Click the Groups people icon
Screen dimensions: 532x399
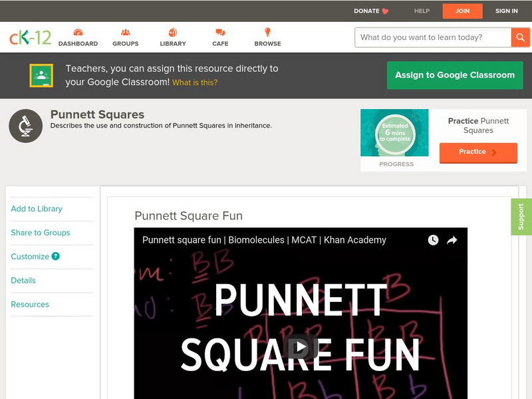point(125,31)
